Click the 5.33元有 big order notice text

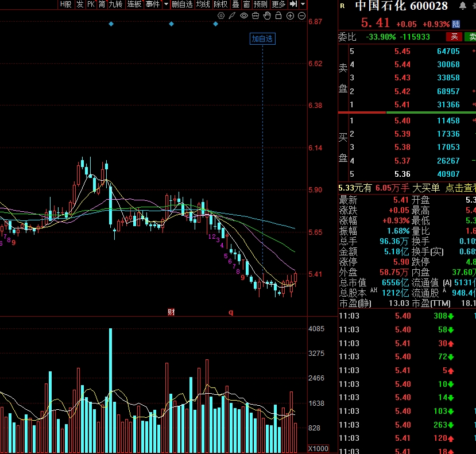pyautogui.click(x=355, y=188)
